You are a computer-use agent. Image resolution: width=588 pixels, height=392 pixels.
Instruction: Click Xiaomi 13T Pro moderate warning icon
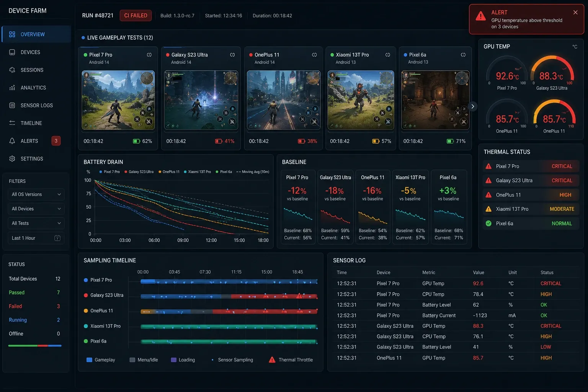pyautogui.click(x=488, y=209)
